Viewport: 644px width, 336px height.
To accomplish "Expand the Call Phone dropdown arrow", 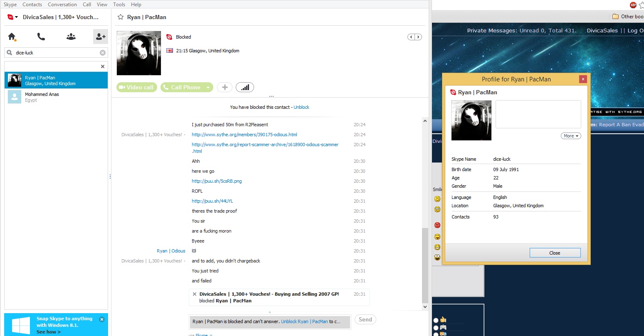I will point(208,87).
